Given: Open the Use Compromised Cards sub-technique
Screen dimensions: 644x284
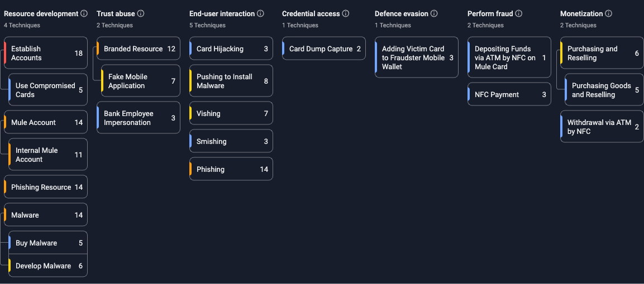Looking at the screenshot, I should (48, 90).
